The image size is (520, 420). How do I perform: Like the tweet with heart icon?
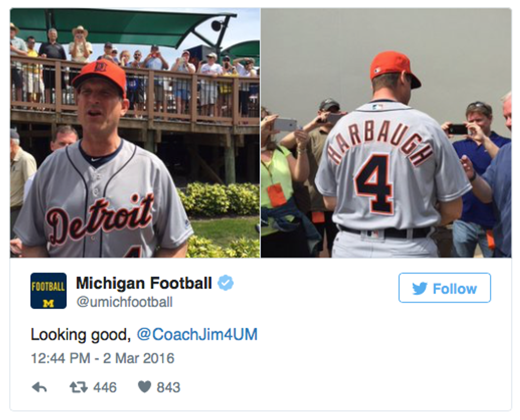point(144,387)
